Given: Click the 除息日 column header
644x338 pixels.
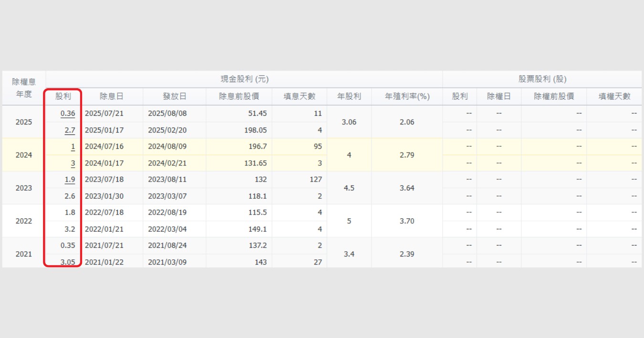Looking at the screenshot, I should tap(112, 96).
